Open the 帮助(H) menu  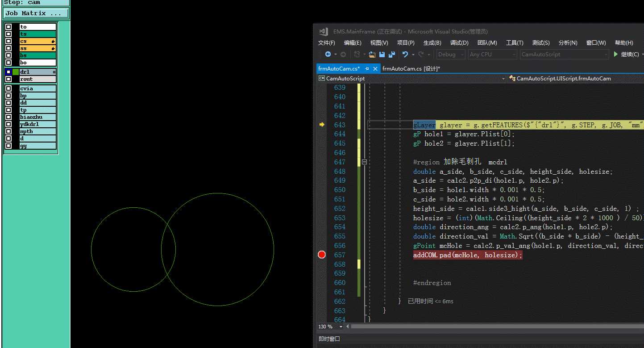coord(624,43)
